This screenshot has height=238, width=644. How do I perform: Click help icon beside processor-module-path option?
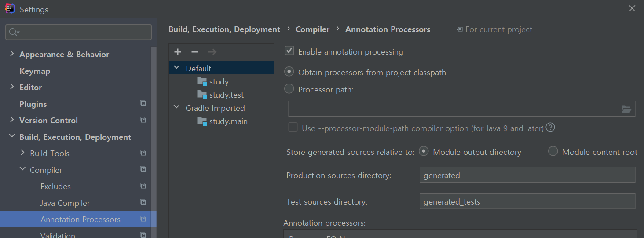pyautogui.click(x=550, y=128)
